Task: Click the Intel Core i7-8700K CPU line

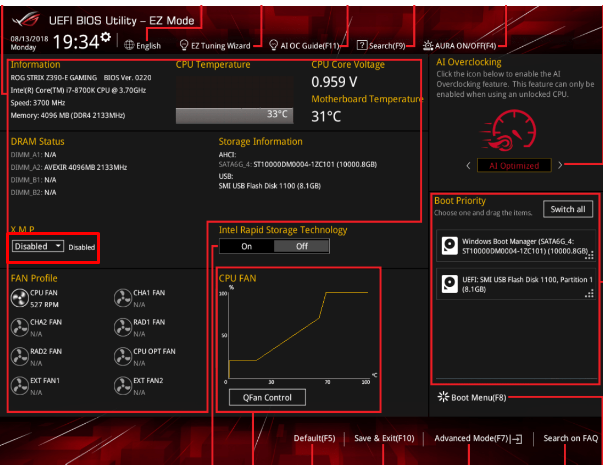Action: point(78,90)
